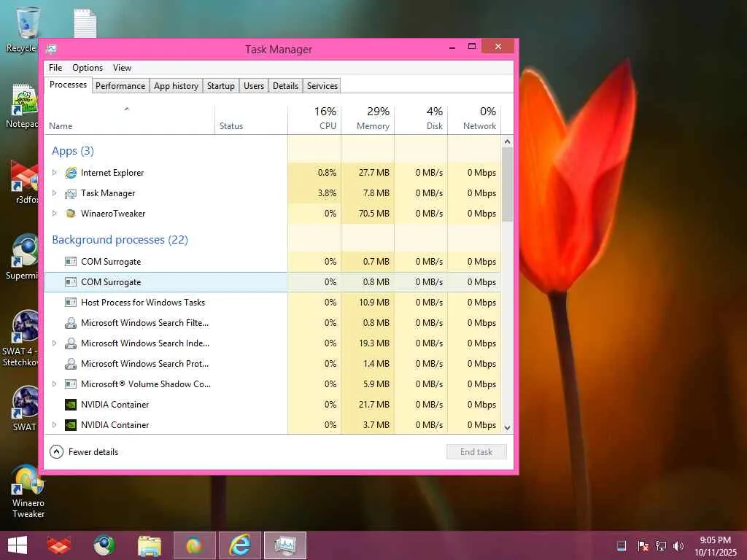Screen dimensions: 747x560
Task: Switch to the WinaeroTweaker taskbar button
Action: coord(194,545)
